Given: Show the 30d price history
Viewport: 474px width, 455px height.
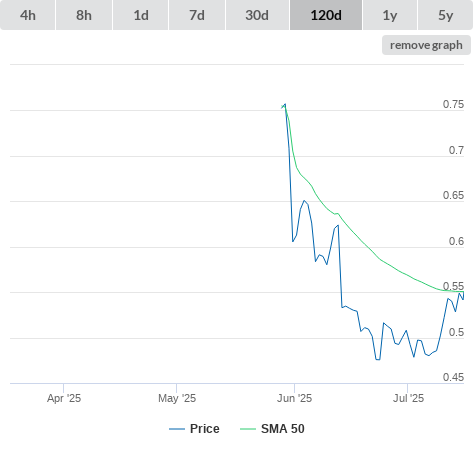Looking at the screenshot, I should pos(257,15).
